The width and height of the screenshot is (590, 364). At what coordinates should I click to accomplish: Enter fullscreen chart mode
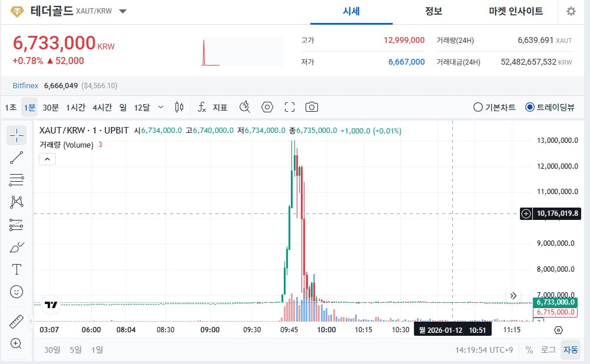click(x=289, y=107)
